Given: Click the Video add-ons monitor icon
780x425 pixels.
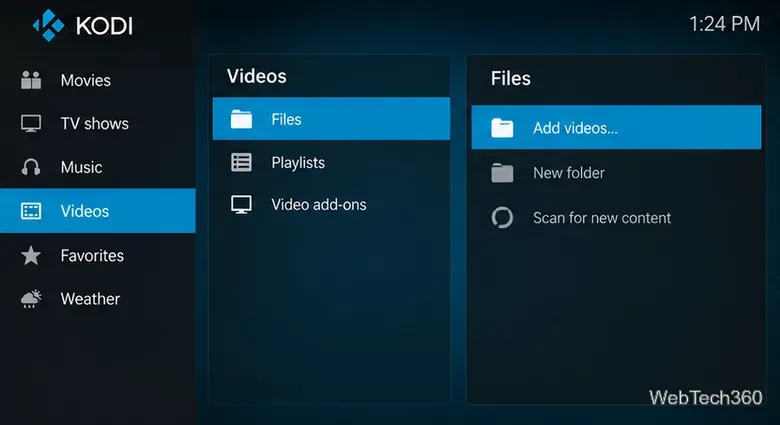Looking at the screenshot, I should coord(241,205).
